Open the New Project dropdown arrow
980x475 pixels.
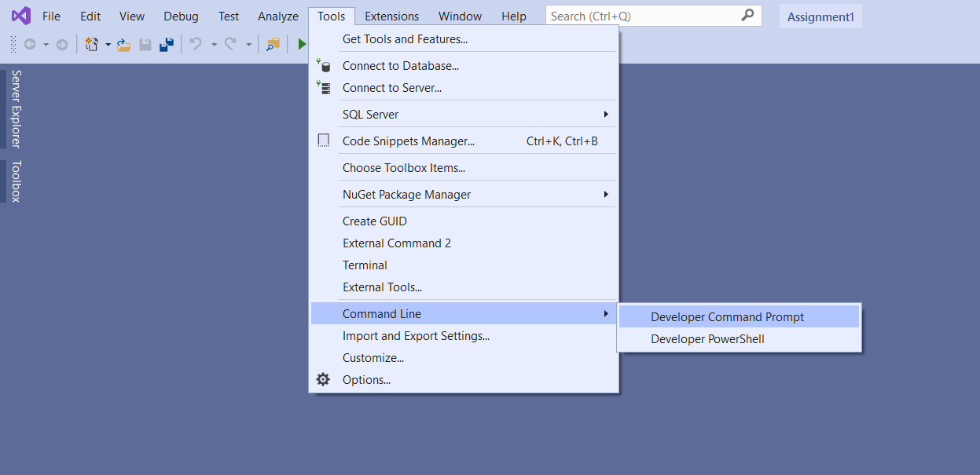click(108, 45)
